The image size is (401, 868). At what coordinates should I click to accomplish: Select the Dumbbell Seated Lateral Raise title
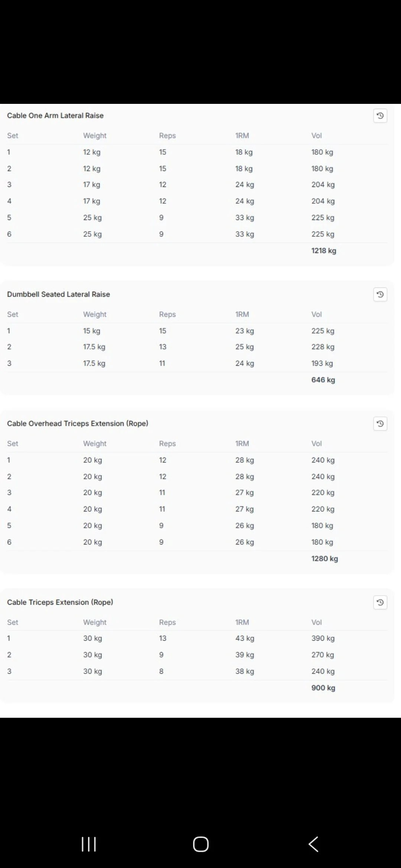pyautogui.click(x=59, y=294)
